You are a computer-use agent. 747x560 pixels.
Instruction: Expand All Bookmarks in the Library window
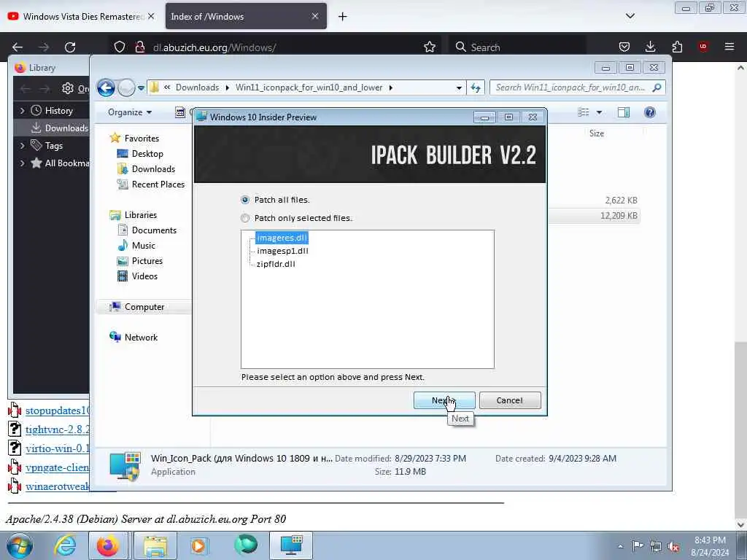[x=23, y=163]
